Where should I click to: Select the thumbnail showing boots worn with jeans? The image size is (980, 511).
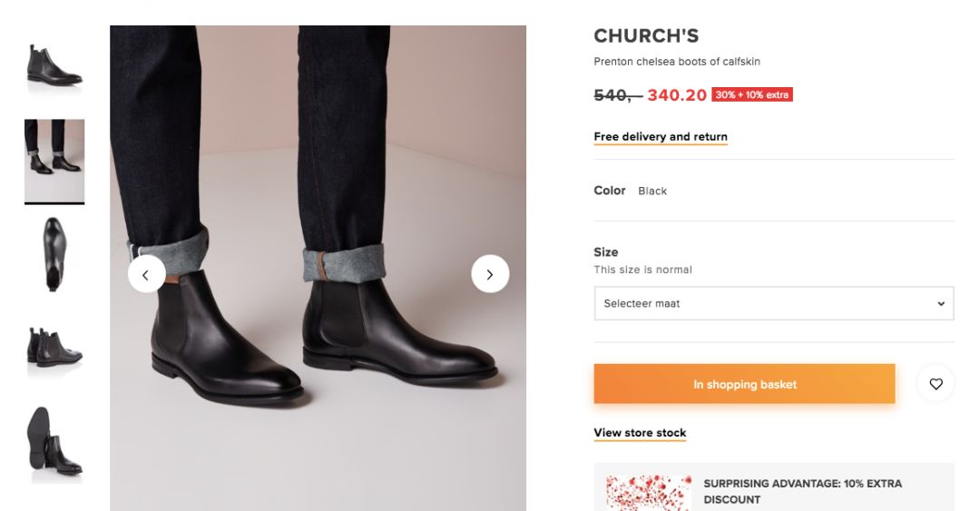pyautogui.click(x=54, y=160)
